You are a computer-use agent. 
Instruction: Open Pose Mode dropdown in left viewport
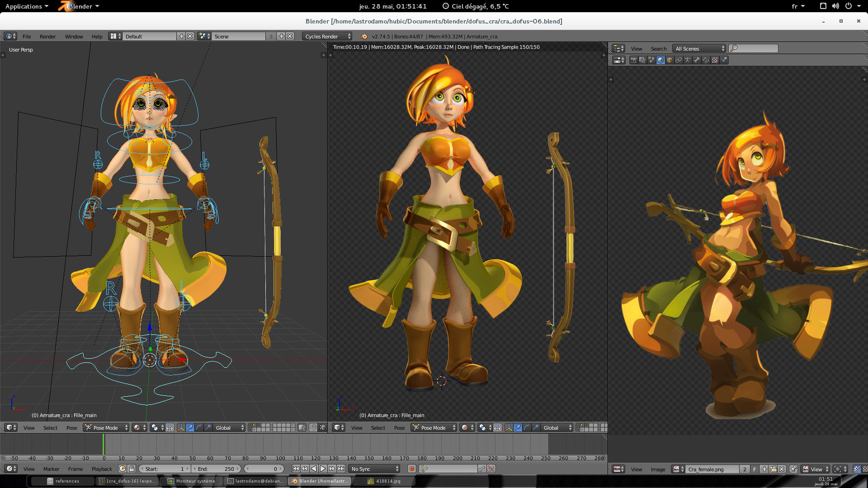click(x=106, y=427)
